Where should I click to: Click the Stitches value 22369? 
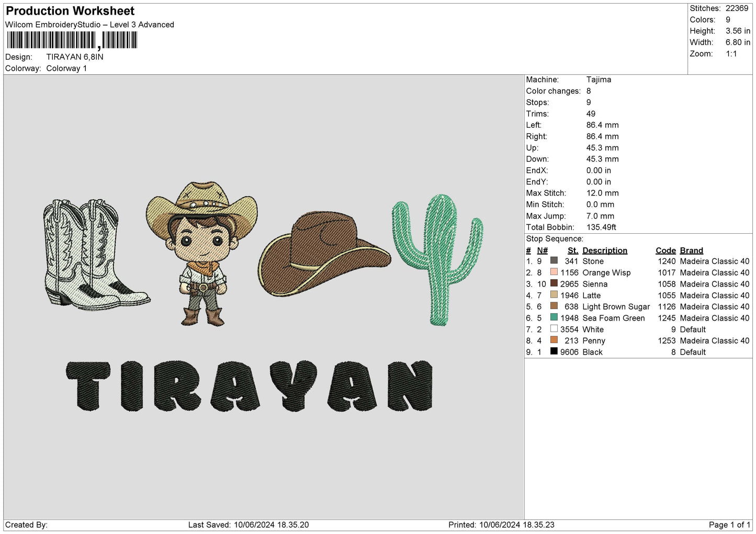click(737, 8)
